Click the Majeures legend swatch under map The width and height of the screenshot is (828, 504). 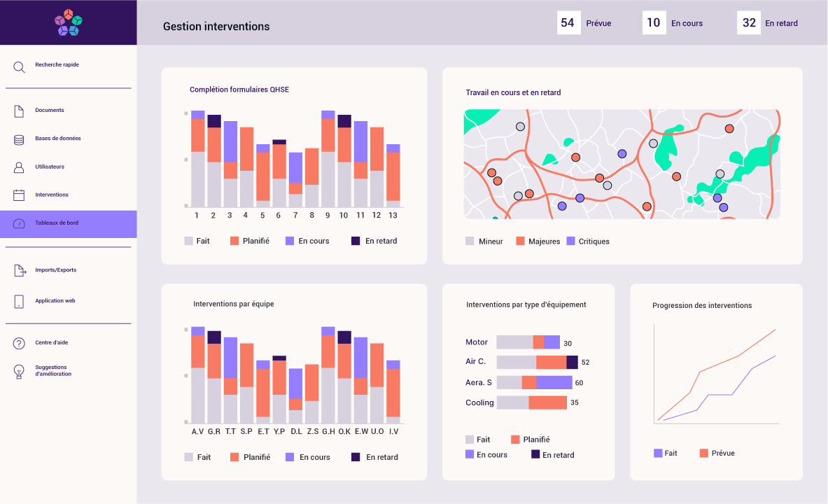point(520,241)
